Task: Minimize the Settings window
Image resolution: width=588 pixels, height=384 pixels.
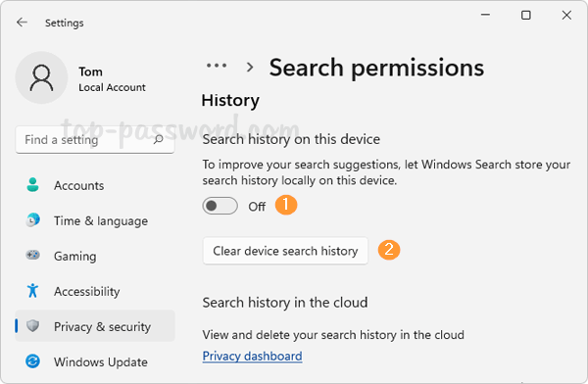Action: [x=485, y=15]
